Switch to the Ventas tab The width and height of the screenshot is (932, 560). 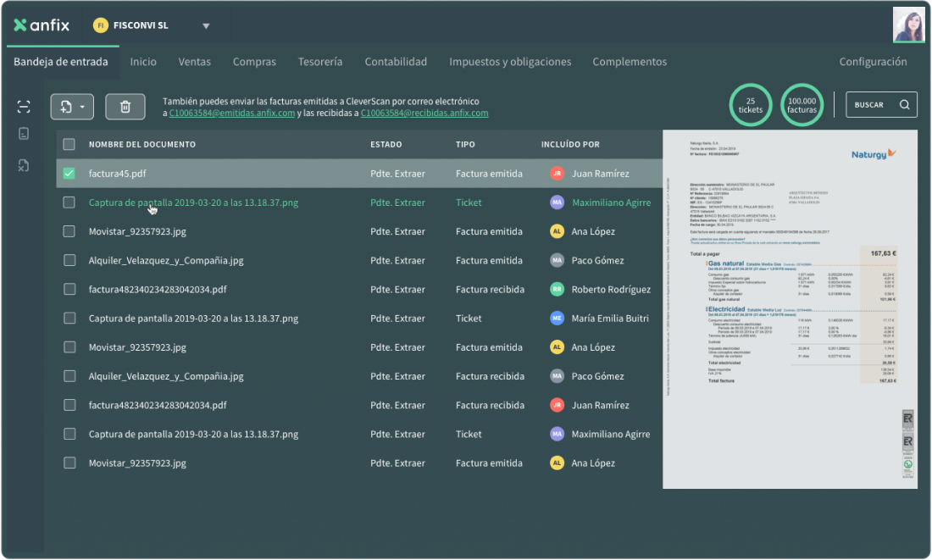pos(194,62)
